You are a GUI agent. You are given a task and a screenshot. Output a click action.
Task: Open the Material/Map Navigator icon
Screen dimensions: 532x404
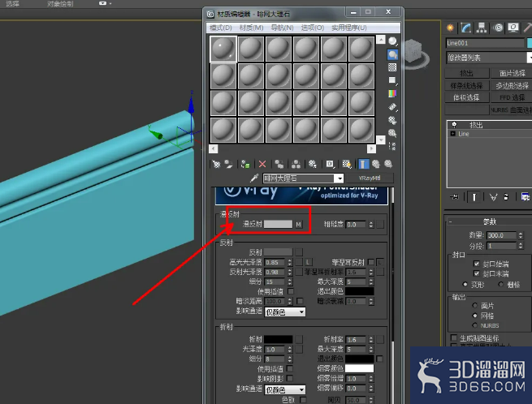[x=392, y=146]
